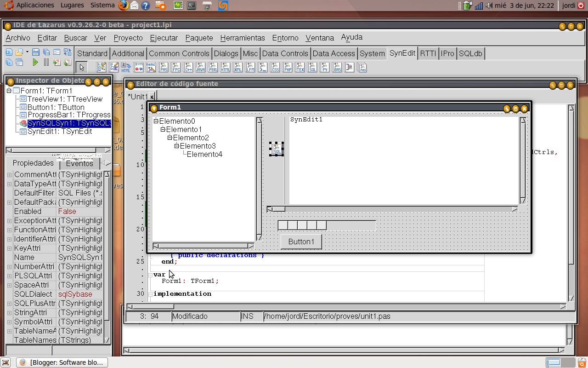Image resolution: width=588 pixels, height=368 pixels.
Task: Pick the HTML exporter component in palette
Action: click(126, 68)
